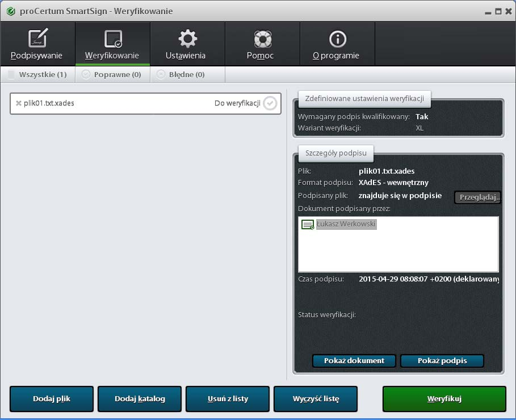The image size is (516, 420).
Task: Click the Status weryfikacji label
Action: [327, 314]
